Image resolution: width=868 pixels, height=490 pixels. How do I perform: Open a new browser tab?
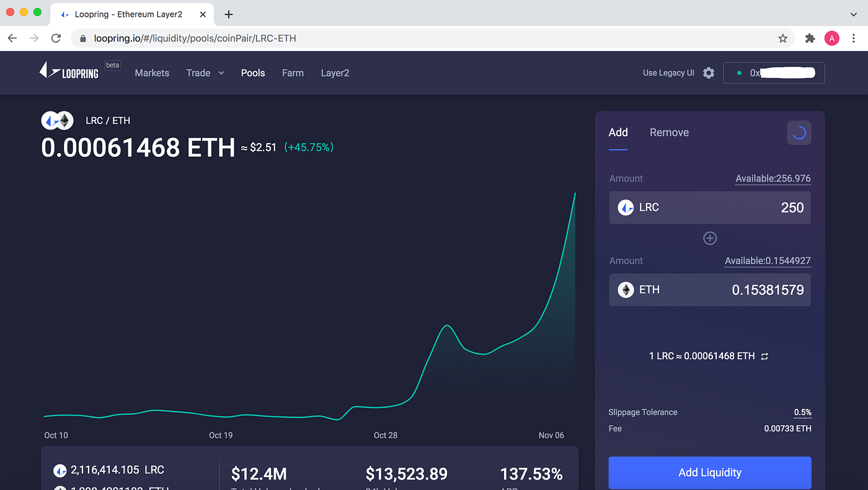(229, 14)
